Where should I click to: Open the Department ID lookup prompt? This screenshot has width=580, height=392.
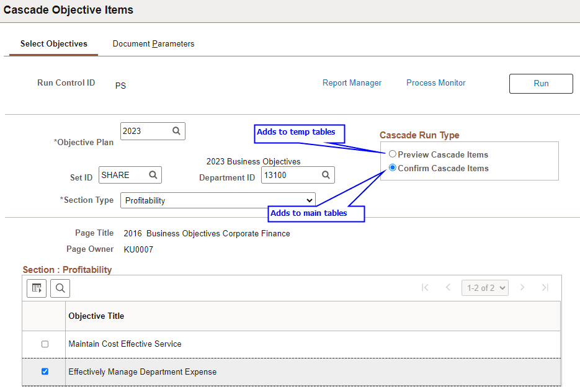(x=326, y=175)
